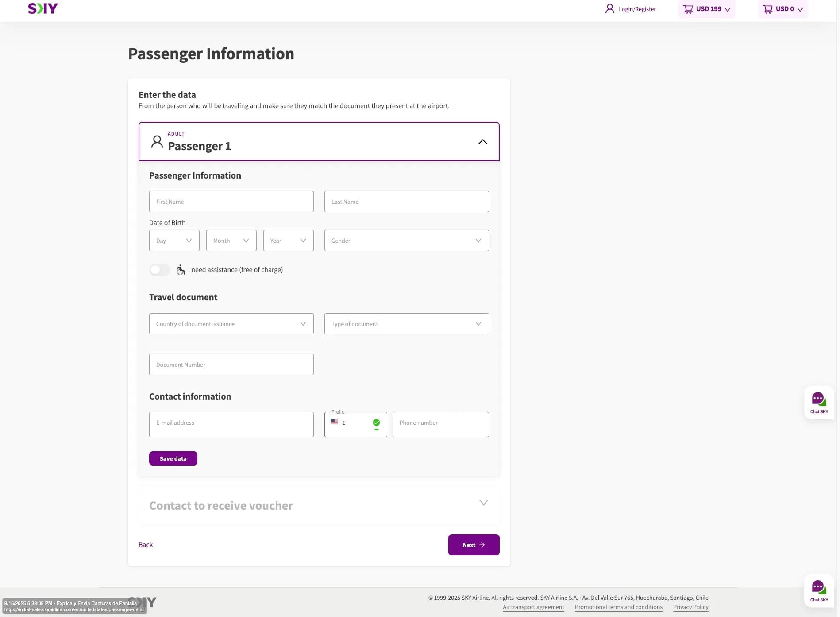Open the Gender dropdown
Viewport: 840px width, 617px height.
(406, 241)
